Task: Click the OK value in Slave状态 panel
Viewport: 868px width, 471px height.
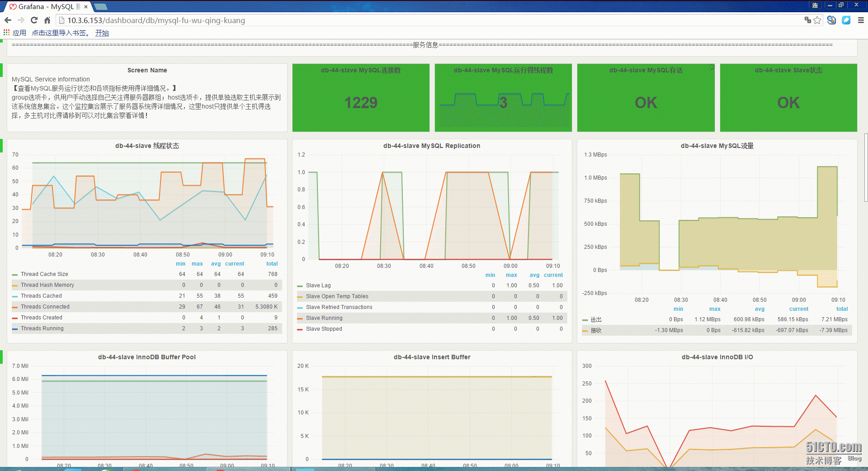Action: [x=788, y=103]
